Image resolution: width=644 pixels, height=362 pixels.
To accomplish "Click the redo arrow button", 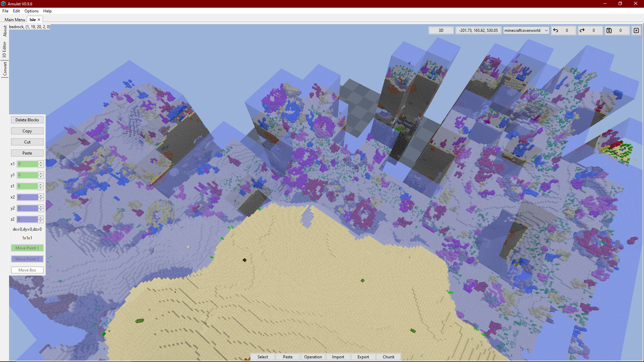I will click(582, 31).
